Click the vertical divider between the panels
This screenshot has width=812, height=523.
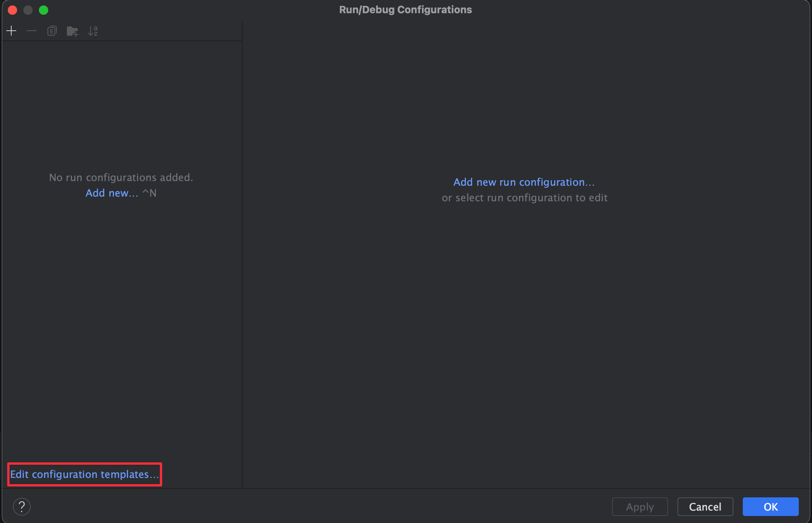(x=242, y=272)
